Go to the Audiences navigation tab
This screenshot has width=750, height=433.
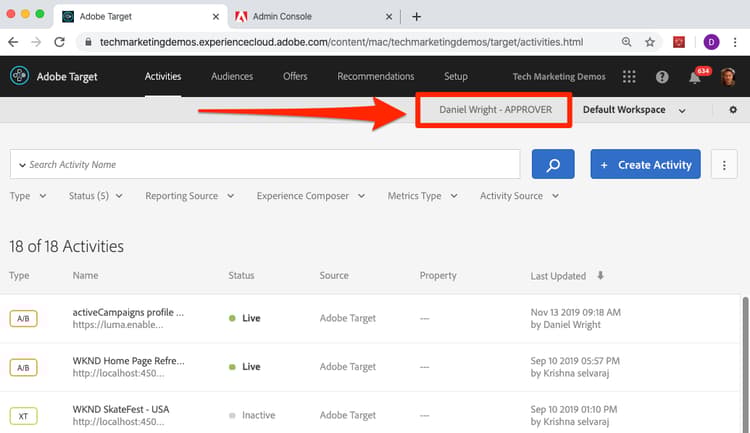coord(232,76)
